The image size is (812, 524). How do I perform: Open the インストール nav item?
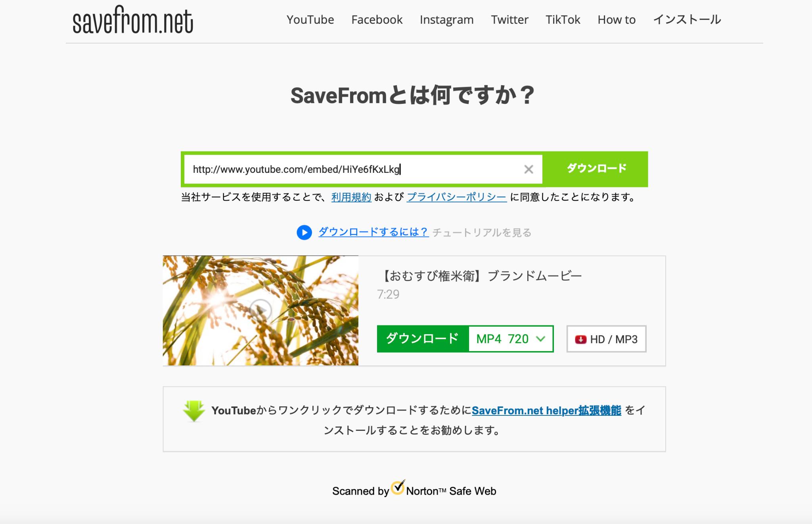pyautogui.click(x=687, y=20)
